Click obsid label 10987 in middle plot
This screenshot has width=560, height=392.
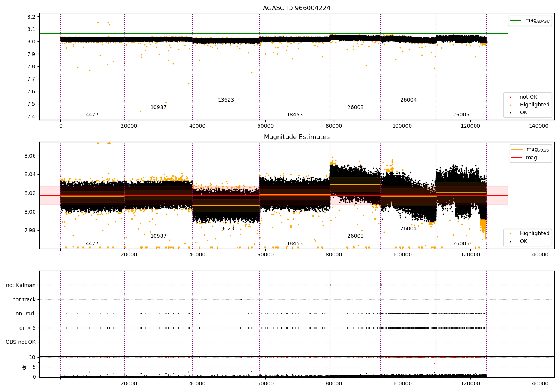pos(158,236)
